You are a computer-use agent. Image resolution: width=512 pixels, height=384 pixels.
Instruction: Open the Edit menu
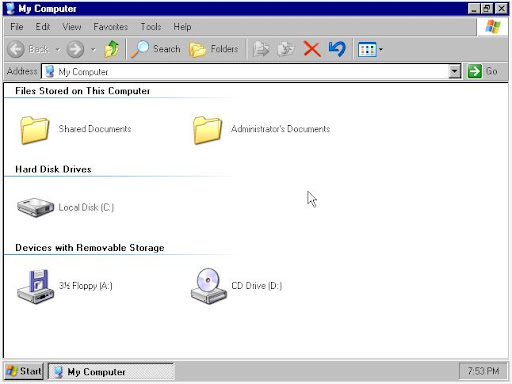pyautogui.click(x=43, y=27)
